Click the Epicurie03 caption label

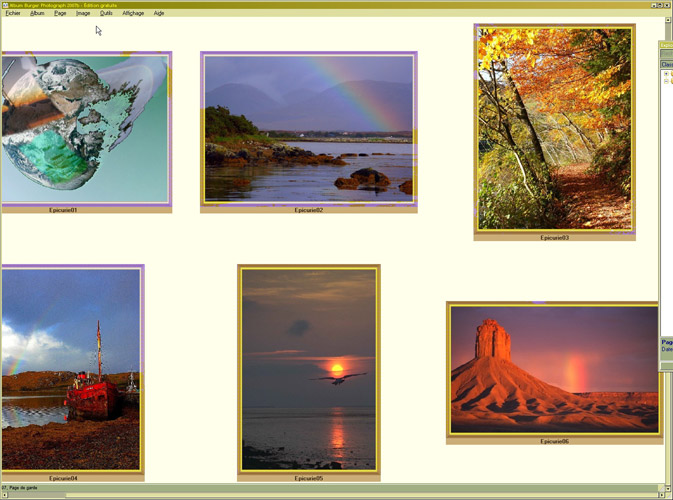click(554, 238)
